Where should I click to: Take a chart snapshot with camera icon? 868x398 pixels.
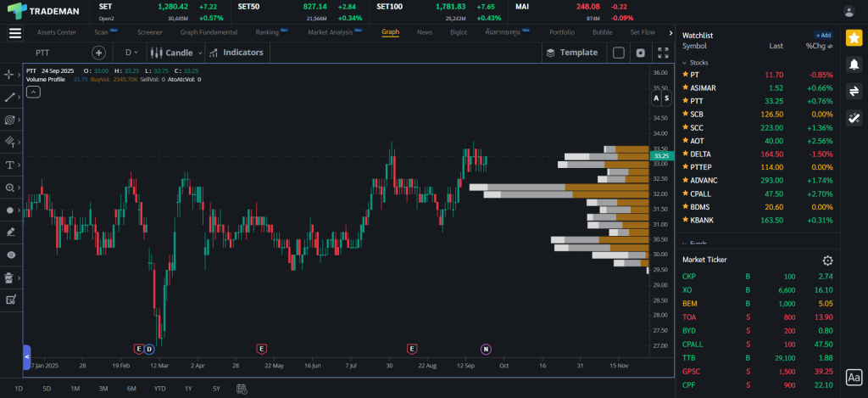pyautogui.click(x=641, y=53)
